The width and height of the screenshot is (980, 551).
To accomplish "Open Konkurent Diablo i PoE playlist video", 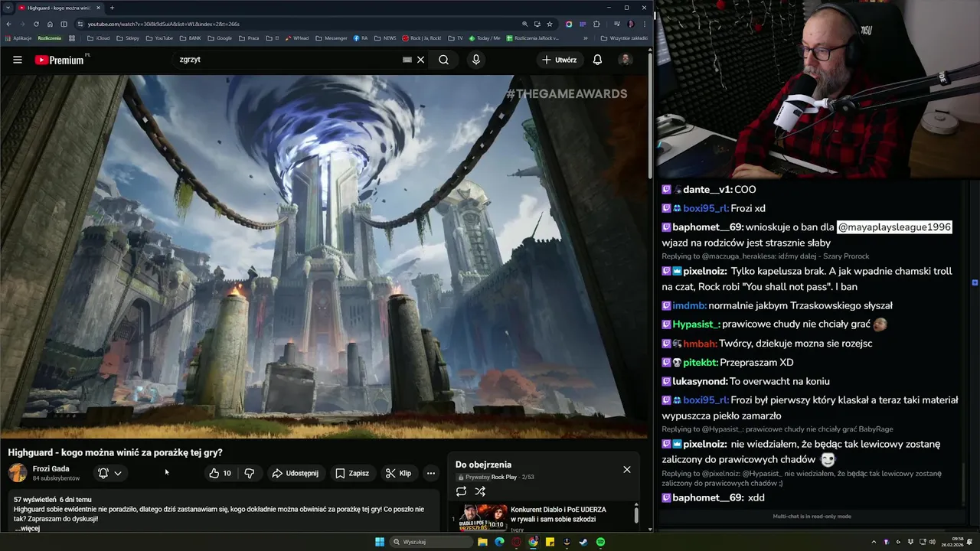I will point(544,518).
